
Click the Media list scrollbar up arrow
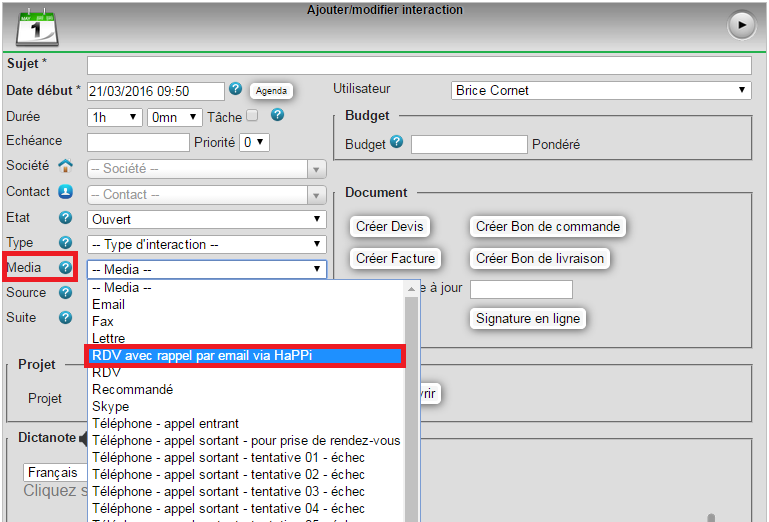(x=411, y=289)
